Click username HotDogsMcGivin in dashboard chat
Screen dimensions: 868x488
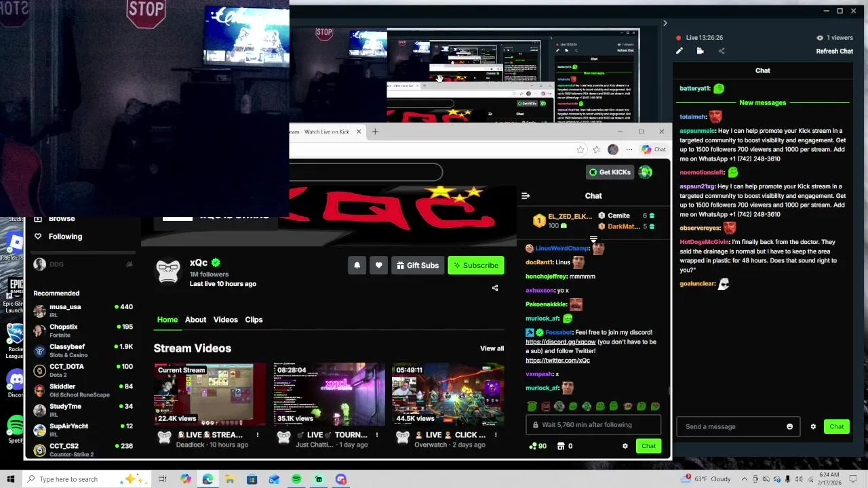tap(704, 242)
